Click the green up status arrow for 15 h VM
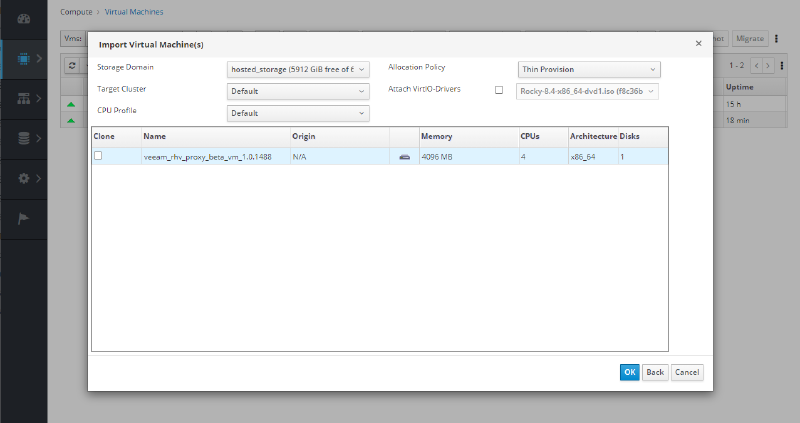The image size is (800, 423). pos(71,104)
